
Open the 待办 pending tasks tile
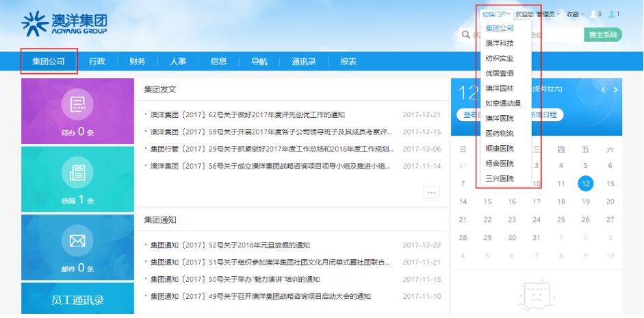(77, 111)
